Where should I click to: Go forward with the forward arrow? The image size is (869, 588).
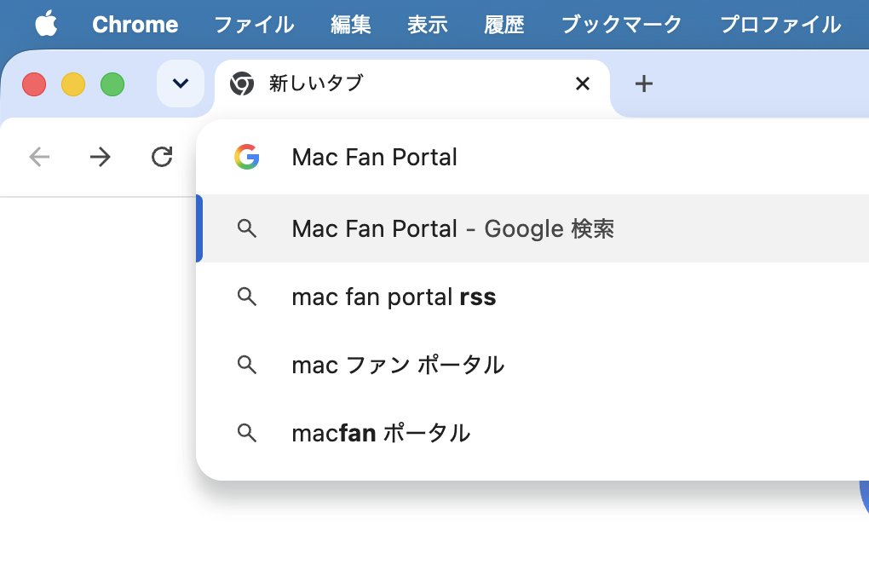pos(101,157)
